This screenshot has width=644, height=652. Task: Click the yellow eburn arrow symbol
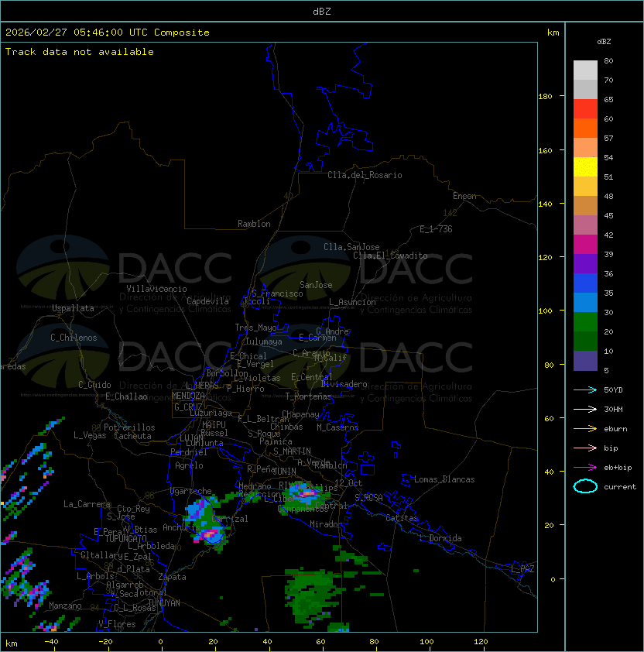click(x=585, y=429)
